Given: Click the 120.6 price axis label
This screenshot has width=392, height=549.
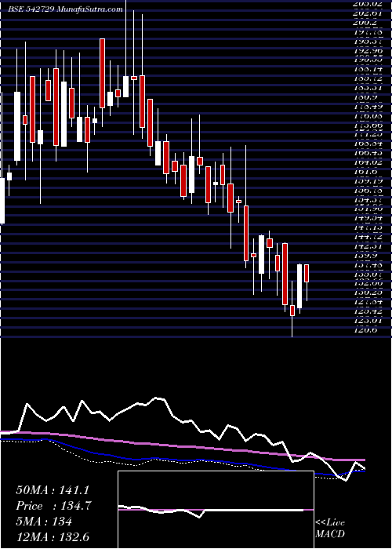Looking at the screenshot, I should (366, 330).
